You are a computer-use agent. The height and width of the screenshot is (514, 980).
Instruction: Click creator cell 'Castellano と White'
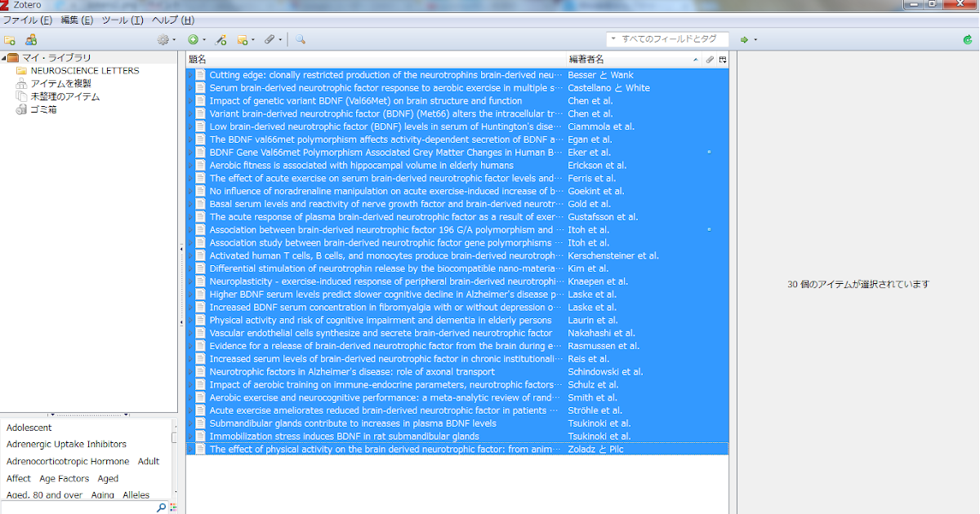click(x=609, y=88)
